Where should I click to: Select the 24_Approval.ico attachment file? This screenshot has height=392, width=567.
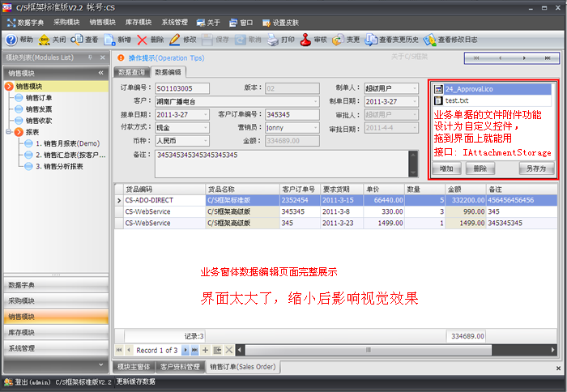tap(469, 89)
